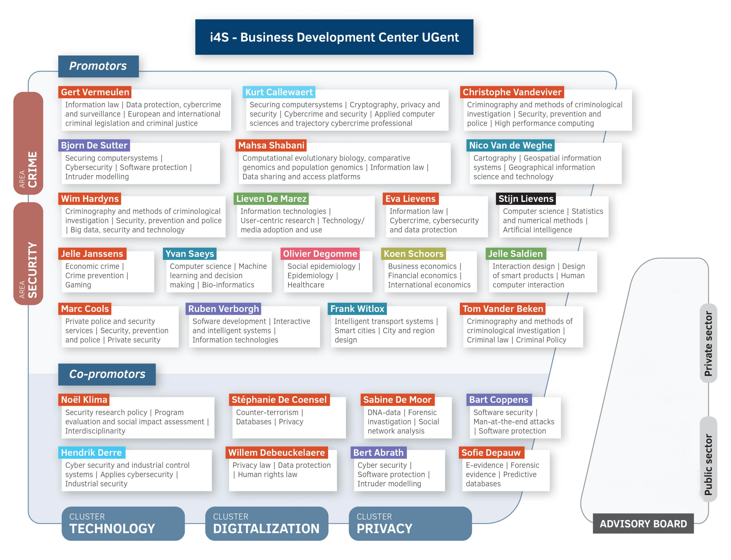Click the Mahsa Shabani label
Screen dimensions: 731x560
point(271,145)
